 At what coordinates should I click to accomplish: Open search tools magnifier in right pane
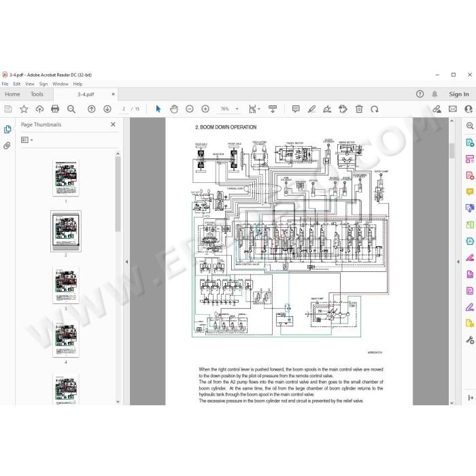(470, 126)
